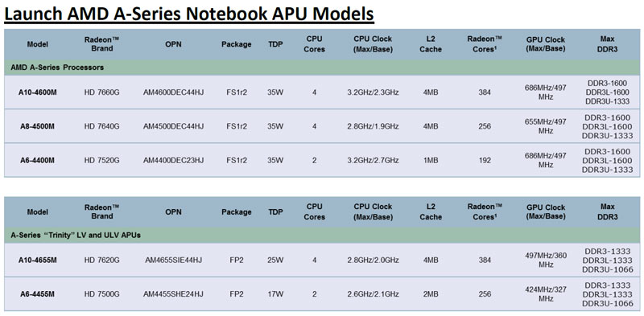The width and height of the screenshot is (644, 316).
Task: Select the OPN cell AM4600DEC44HJ
Action: 173,92
